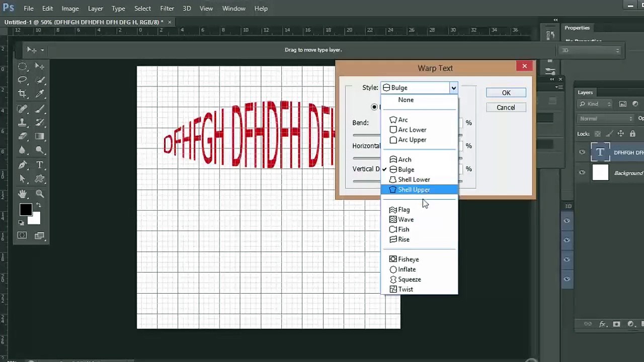Confirm Warp Text with OK
This screenshot has height=362, width=644.
tap(506, 93)
